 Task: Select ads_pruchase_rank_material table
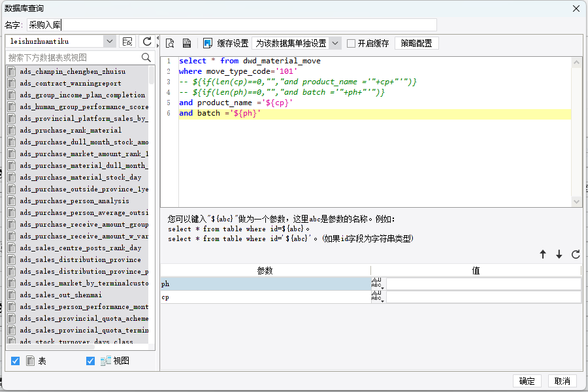pos(71,130)
